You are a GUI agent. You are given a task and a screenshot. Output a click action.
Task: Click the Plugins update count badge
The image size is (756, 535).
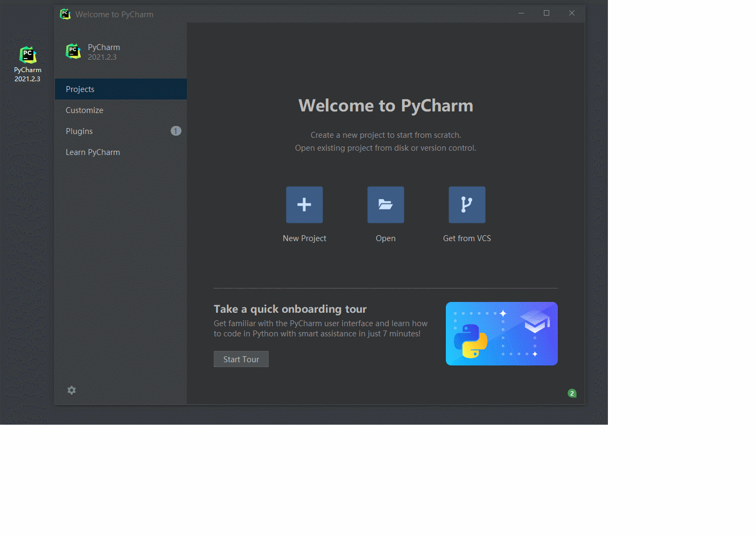click(x=176, y=131)
